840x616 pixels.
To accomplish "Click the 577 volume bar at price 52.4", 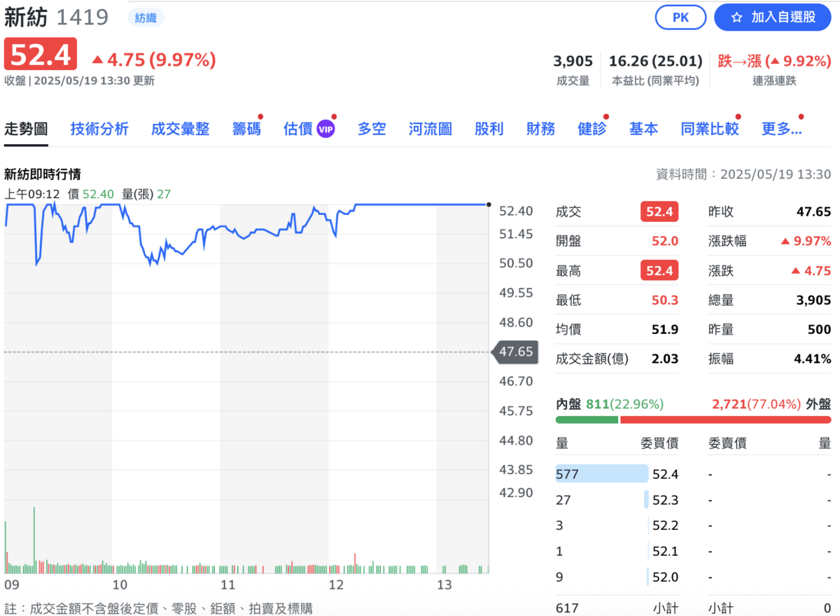I will click(602, 473).
